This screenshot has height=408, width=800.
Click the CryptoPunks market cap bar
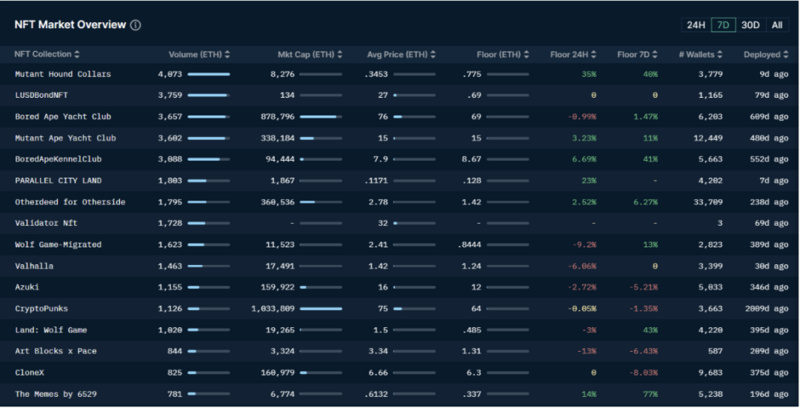(321, 309)
